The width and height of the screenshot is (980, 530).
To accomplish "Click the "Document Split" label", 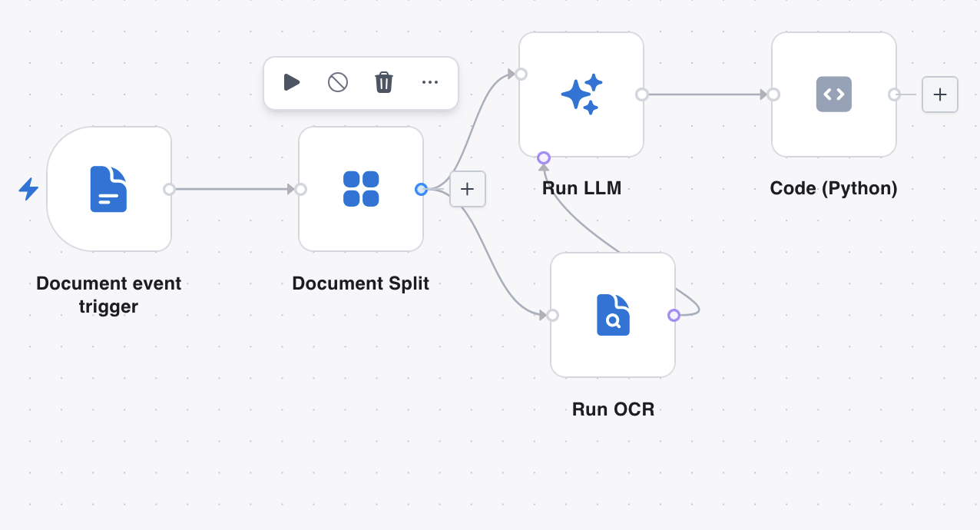I will [361, 283].
